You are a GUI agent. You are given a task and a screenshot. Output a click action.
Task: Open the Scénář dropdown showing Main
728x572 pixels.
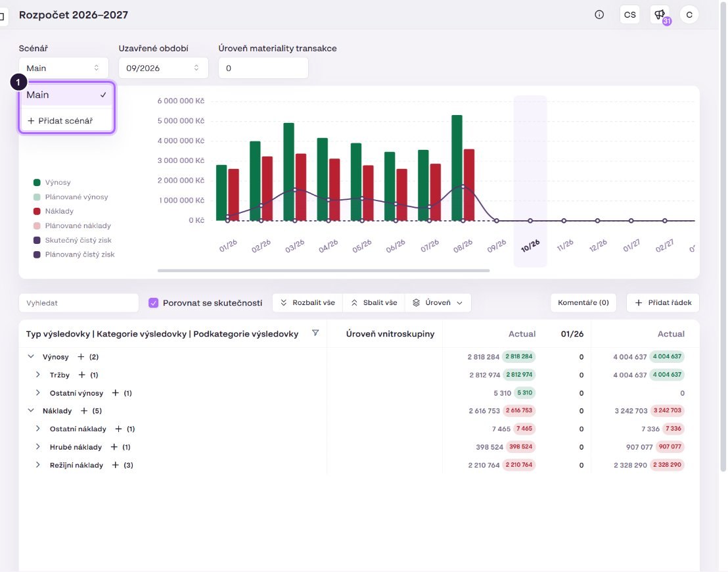coord(64,68)
